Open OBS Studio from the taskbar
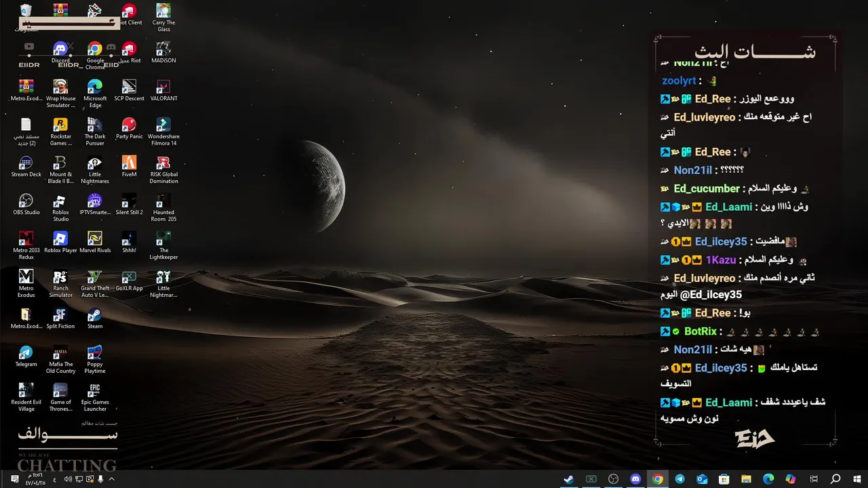The width and height of the screenshot is (868, 488). 614,479
